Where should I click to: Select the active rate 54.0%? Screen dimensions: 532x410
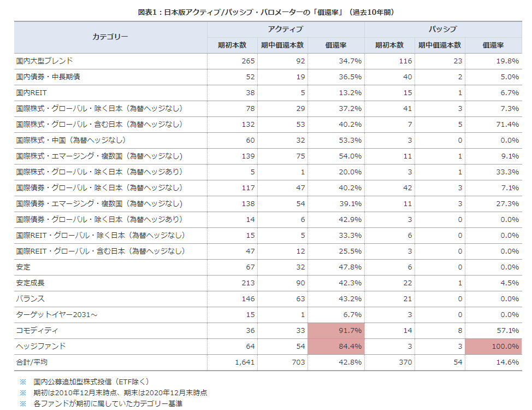[x=350, y=156]
